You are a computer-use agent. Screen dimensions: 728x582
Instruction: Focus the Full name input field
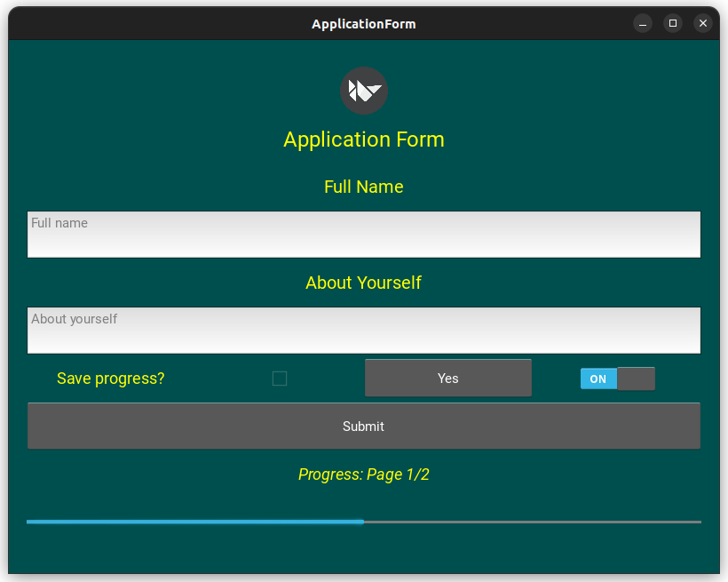[x=363, y=235]
